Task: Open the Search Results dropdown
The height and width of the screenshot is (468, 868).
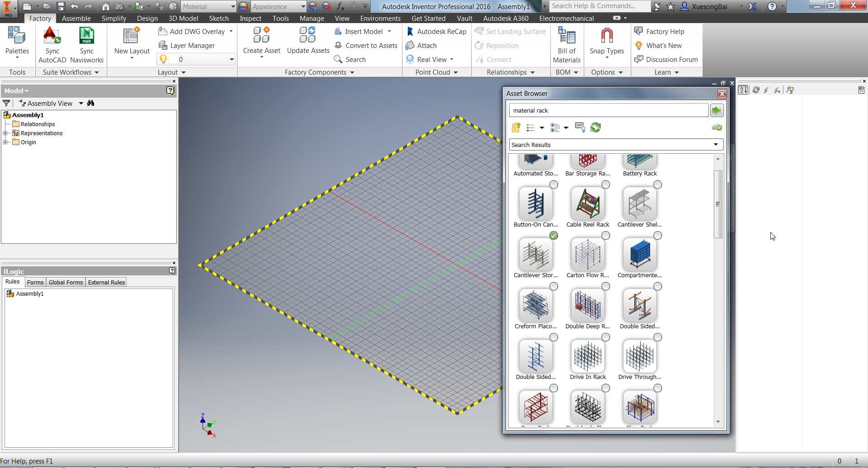Action: (x=716, y=144)
